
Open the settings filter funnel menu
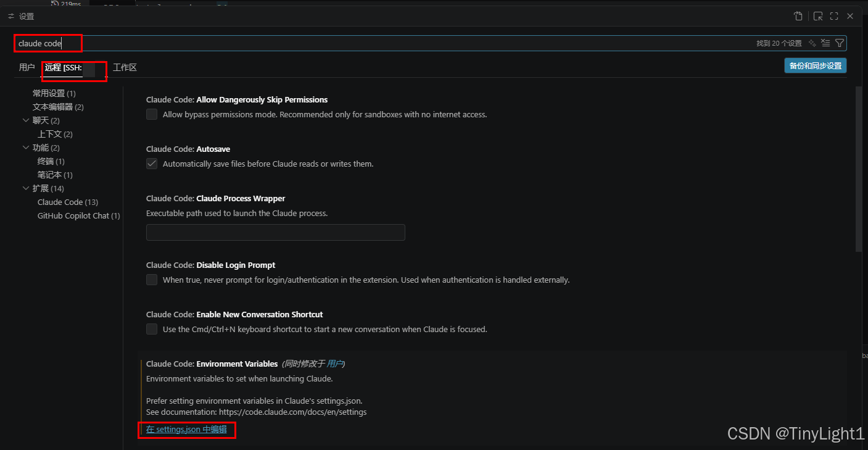tap(840, 43)
